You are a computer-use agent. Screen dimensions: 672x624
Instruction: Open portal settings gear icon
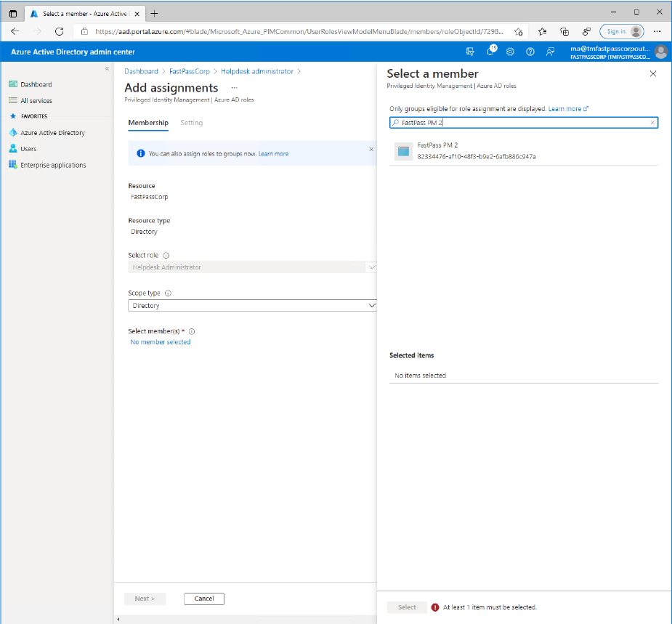pyautogui.click(x=511, y=52)
